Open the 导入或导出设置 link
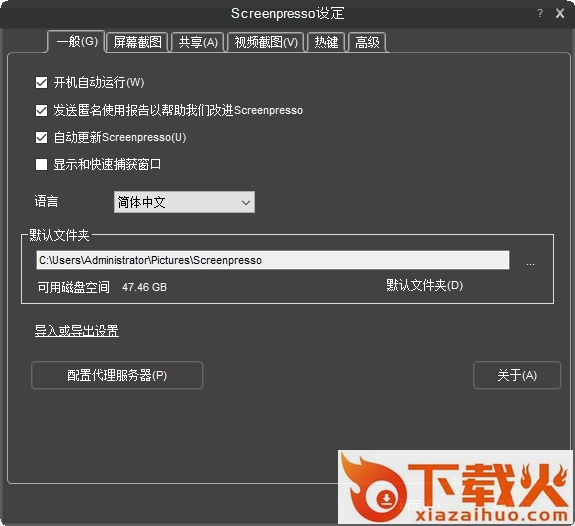The image size is (575, 526). coord(77,330)
